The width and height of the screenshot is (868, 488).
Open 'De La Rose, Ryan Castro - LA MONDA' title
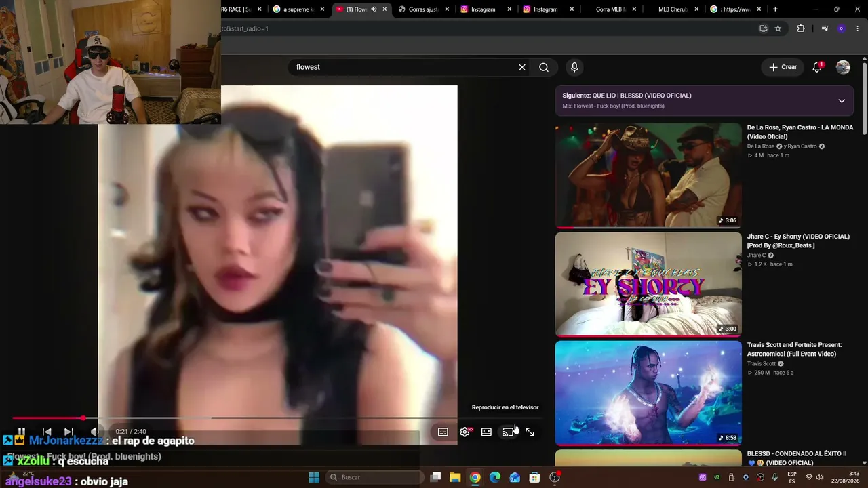click(x=800, y=132)
